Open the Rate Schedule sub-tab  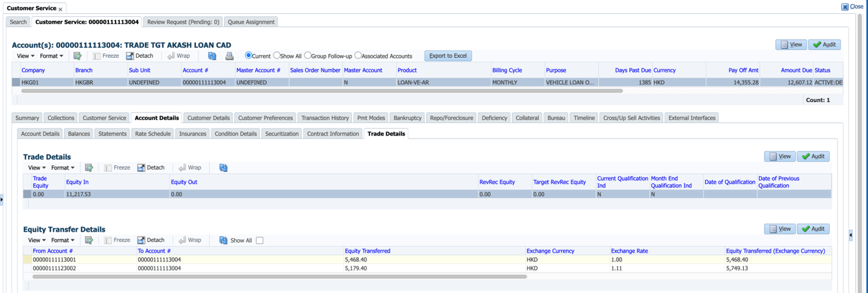(x=153, y=134)
